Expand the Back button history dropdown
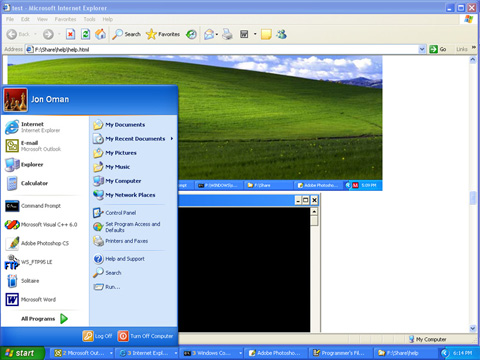The height and width of the screenshot is (360, 480). coord(35,34)
